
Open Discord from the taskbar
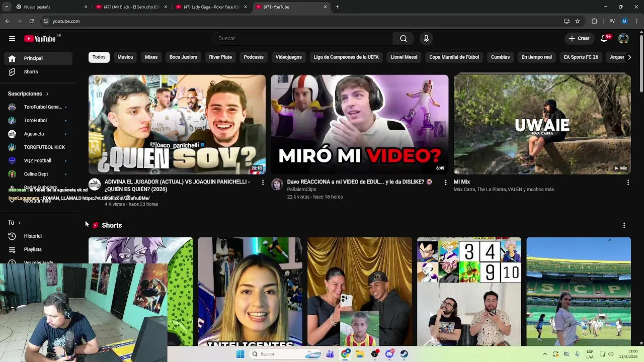pos(389,354)
